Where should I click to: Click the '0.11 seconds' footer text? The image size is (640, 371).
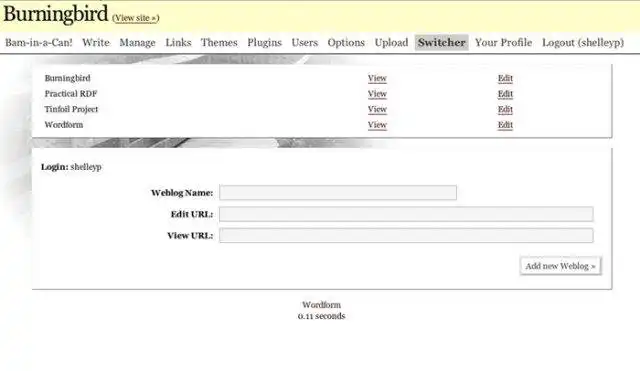click(x=321, y=316)
